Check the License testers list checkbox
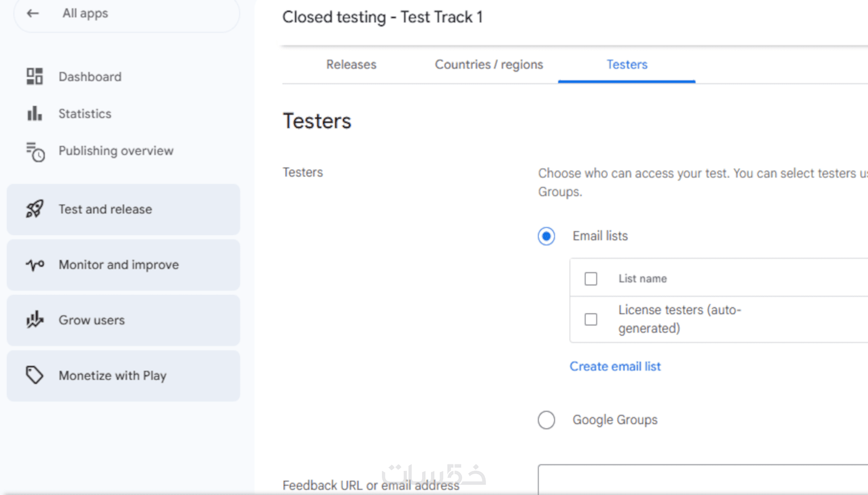This screenshot has height=495, width=868. pyautogui.click(x=591, y=319)
